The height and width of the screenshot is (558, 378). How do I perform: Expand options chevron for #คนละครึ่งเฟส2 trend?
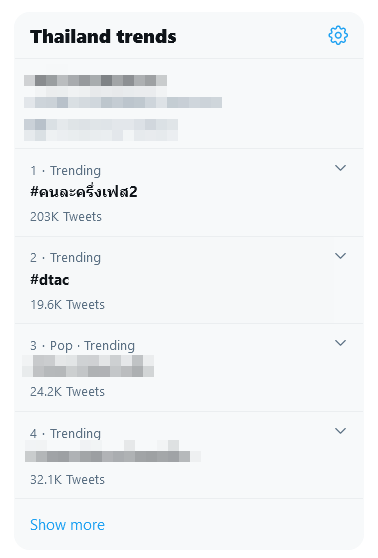(x=341, y=168)
